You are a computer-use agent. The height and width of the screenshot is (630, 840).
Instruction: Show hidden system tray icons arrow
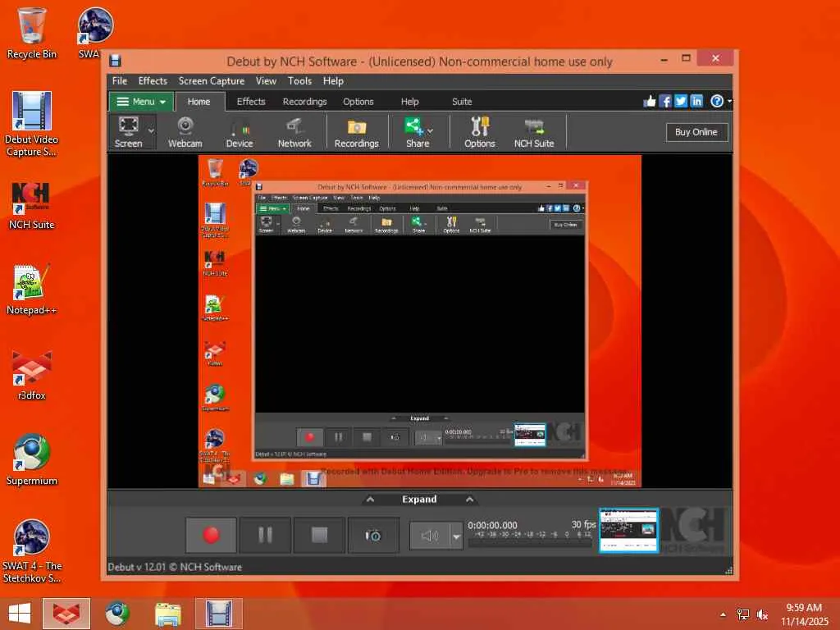723,614
